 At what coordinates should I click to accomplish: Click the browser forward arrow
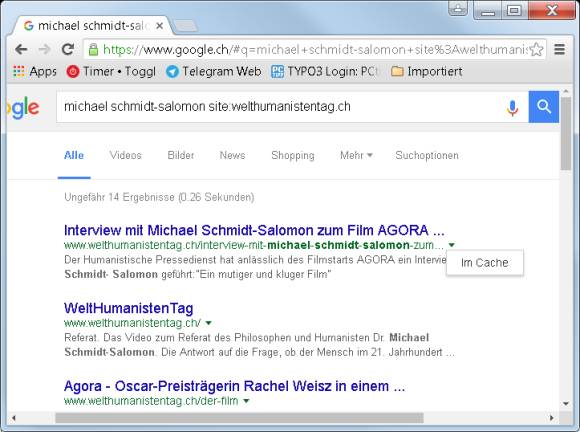(44, 49)
